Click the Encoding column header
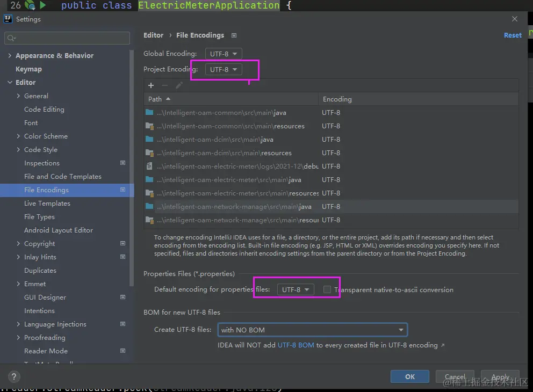This screenshot has height=392, width=533. pos(419,99)
